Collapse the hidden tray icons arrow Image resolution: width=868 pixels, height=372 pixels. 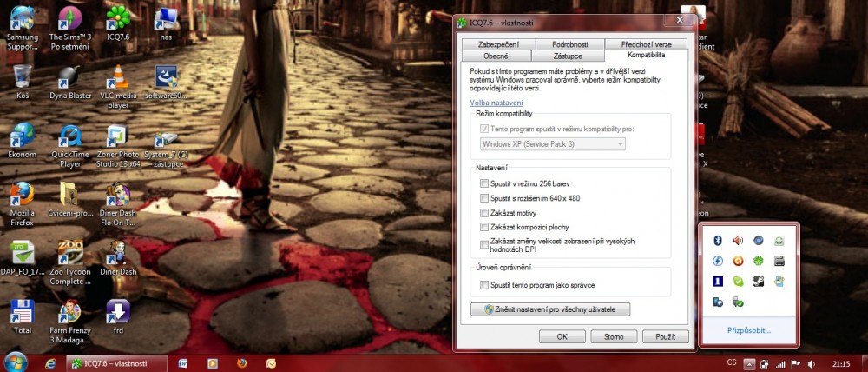[x=750, y=362]
